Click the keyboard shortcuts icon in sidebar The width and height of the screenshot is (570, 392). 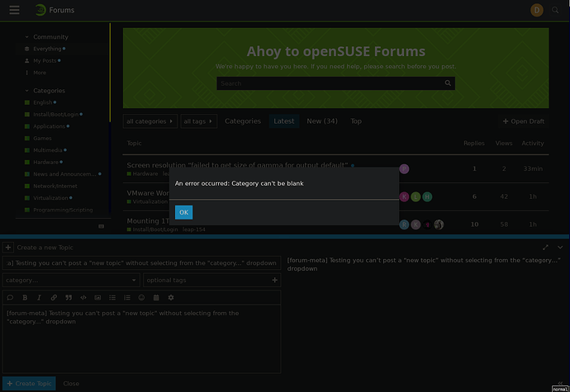[101, 226]
